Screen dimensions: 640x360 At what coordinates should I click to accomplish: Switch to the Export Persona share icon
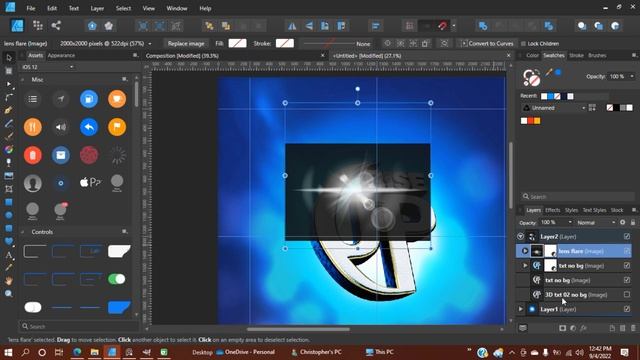pyautogui.click(x=56, y=26)
